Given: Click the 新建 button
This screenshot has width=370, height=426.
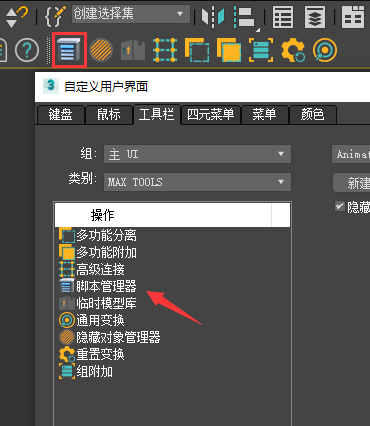Looking at the screenshot, I should (x=352, y=183).
